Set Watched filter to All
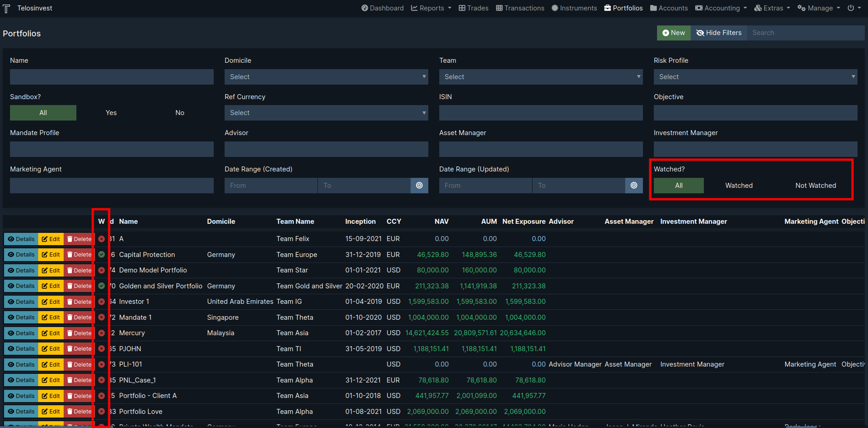This screenshot has width=868, height=428. (x=679, y=186)
